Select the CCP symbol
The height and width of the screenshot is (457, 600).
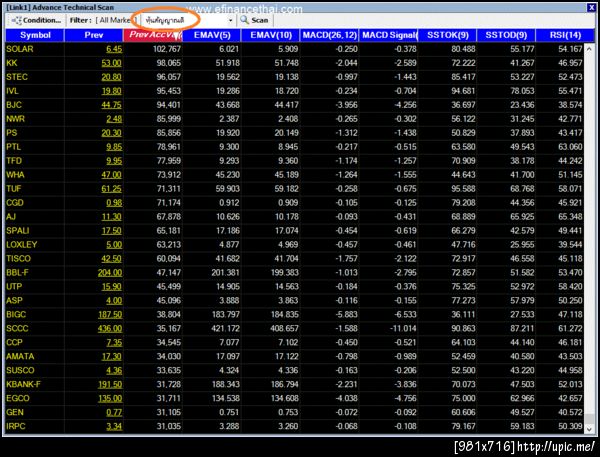click(14, 343)
